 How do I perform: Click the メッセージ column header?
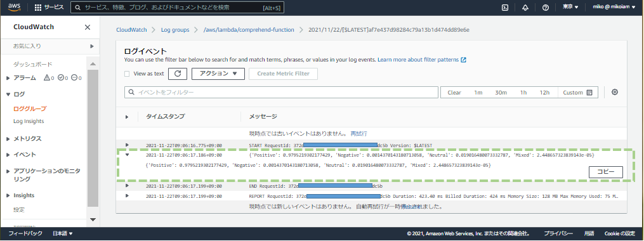(x=263, y=117)
